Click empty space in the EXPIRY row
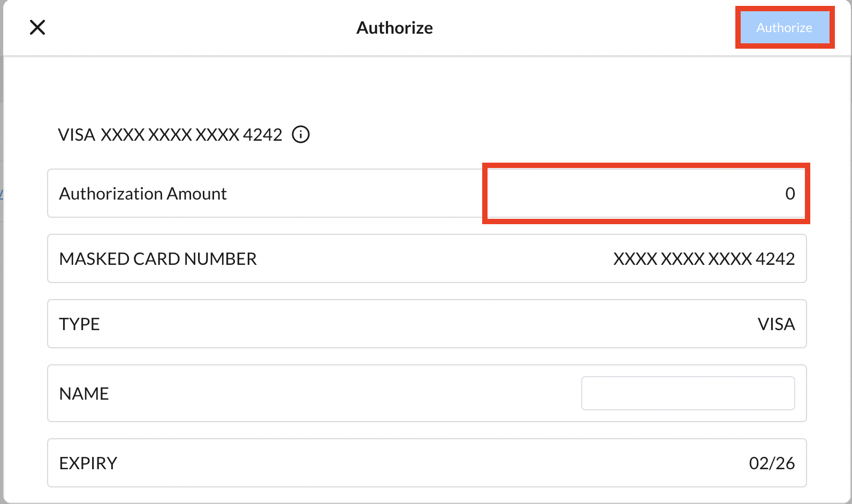 [x=428, y=463]
